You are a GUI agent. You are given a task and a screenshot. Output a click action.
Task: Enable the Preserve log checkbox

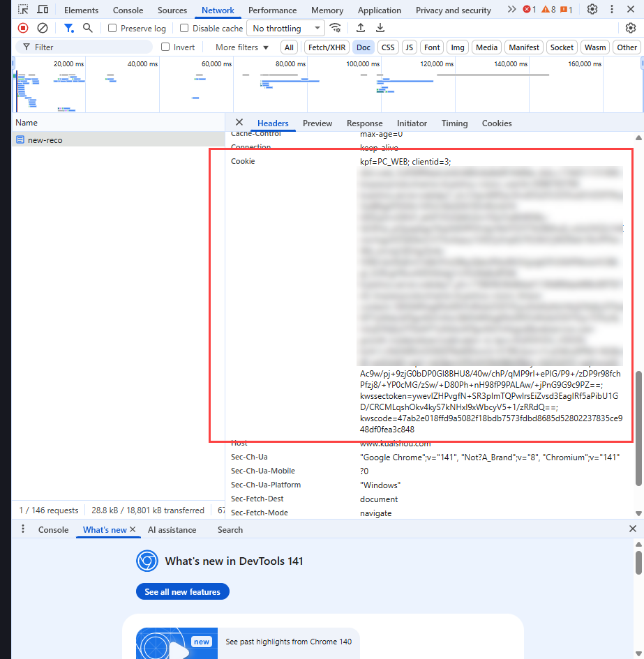(112, 29)
